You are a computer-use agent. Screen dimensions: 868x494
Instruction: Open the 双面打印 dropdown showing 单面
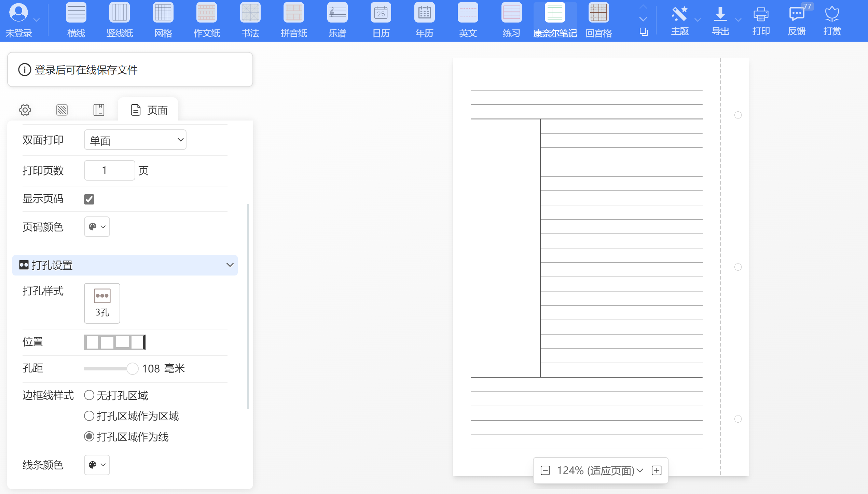coord(135,140)
